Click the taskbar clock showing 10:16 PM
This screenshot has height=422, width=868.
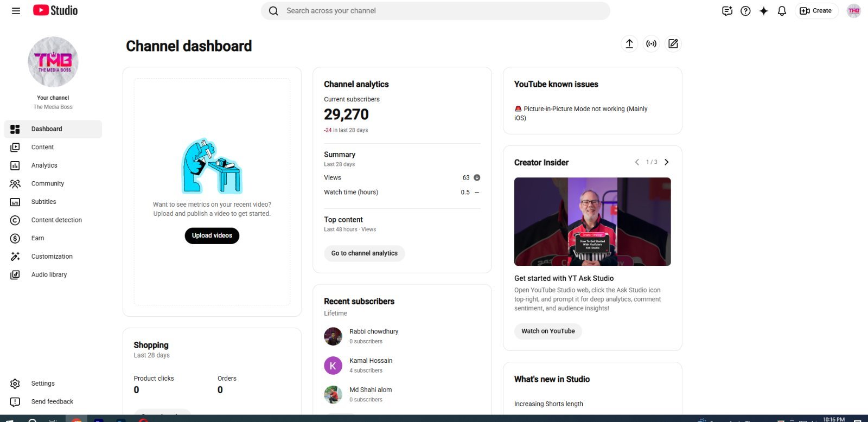click(x=834, y=419)
